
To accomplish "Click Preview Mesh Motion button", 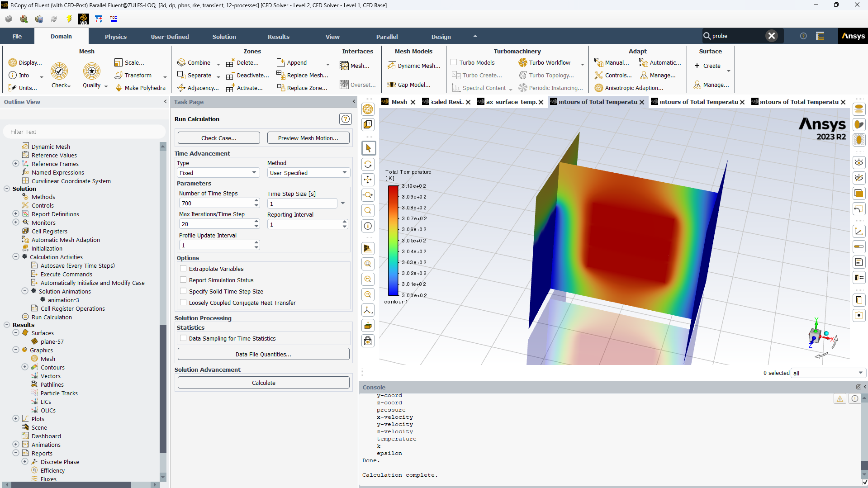I will click(308, 138).
